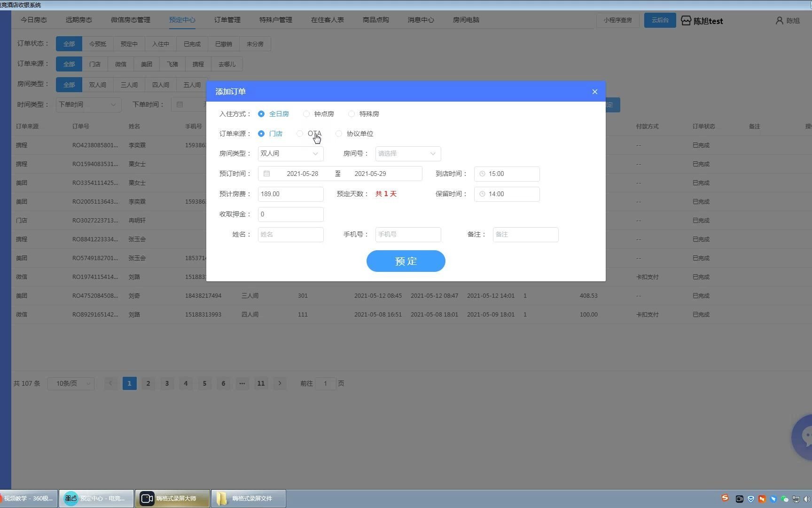This screenshot has height=508, width=812.
Task: Click the previous page arrow
Action: 110,383
